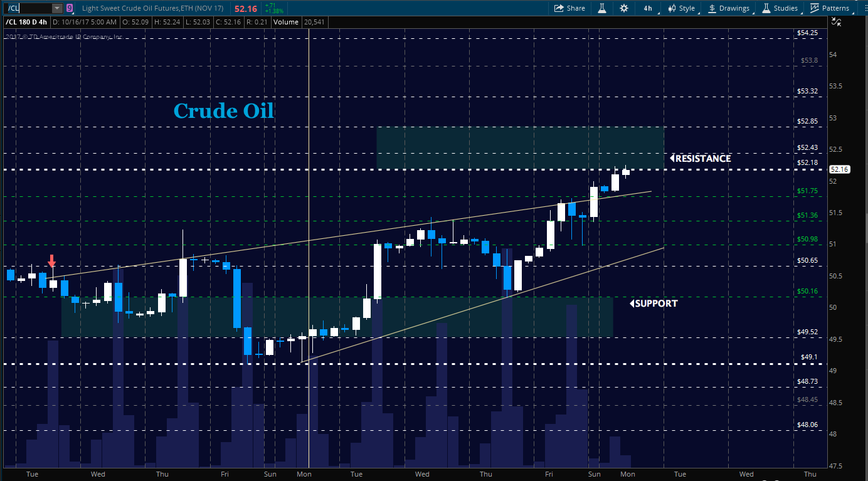
Task: Open the Studies menu
Action: (780, 8)
